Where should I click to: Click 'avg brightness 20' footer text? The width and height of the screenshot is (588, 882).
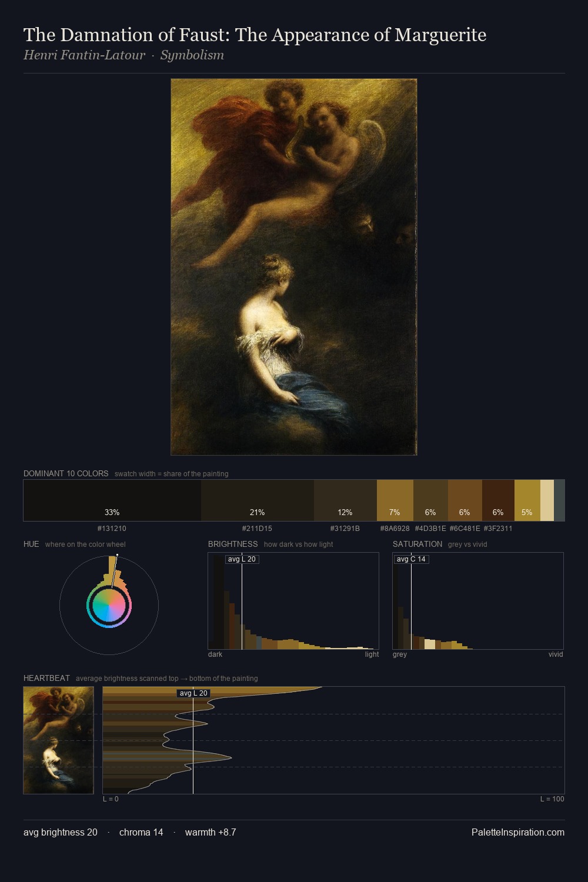(x=61, y=832)
